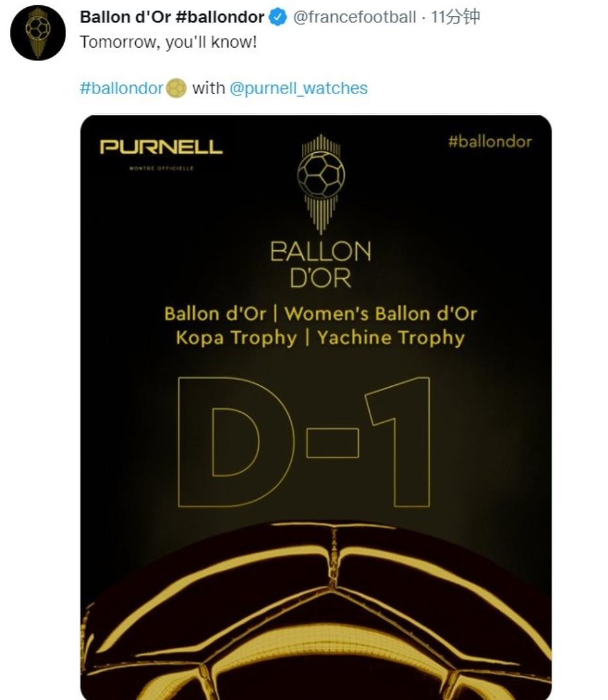Open the tweet timestamp 11分钟

click(455, 17)
